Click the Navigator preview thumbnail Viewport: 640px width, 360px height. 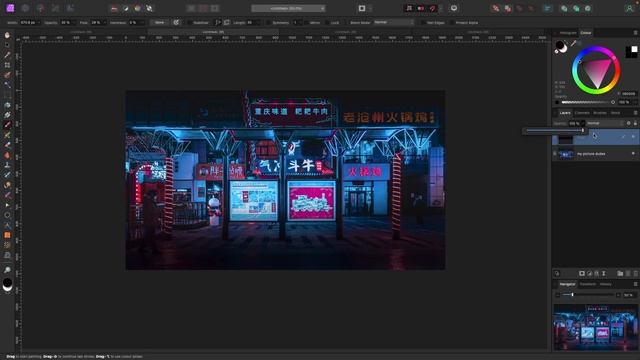coord(596,327)
